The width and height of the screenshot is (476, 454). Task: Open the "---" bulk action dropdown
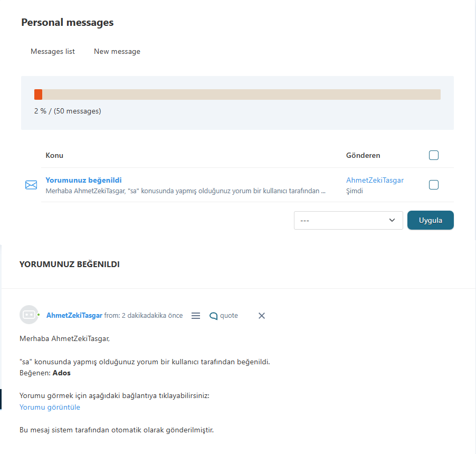tap(348, 220)
